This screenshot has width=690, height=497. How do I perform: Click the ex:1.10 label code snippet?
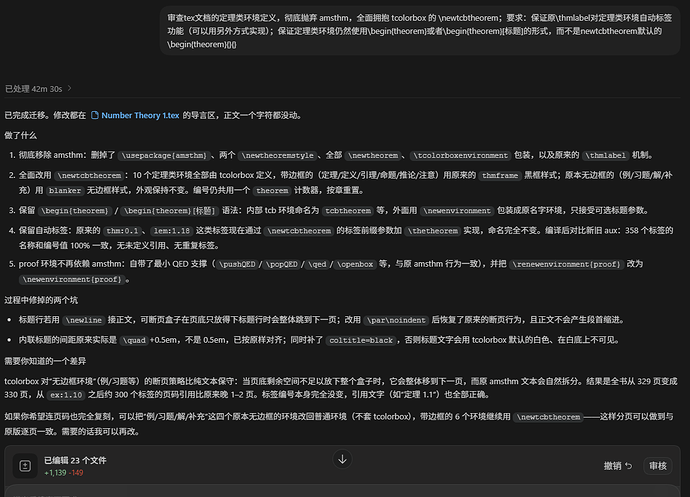click(66, 395)
